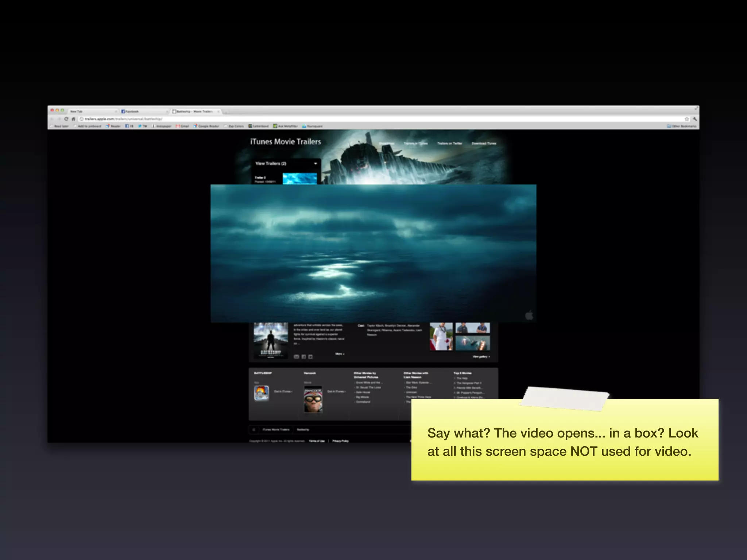This screenshot has height=560, width=747.
Task: Expand the View Trailers (2) dropdown
Action: pyautogui.click(x=286, y=163)
